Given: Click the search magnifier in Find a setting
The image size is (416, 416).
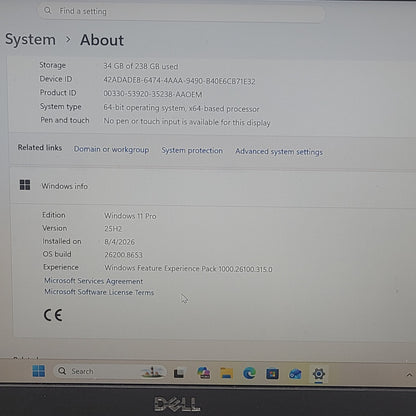Looking at the screenshot, I should click(48, 11).
